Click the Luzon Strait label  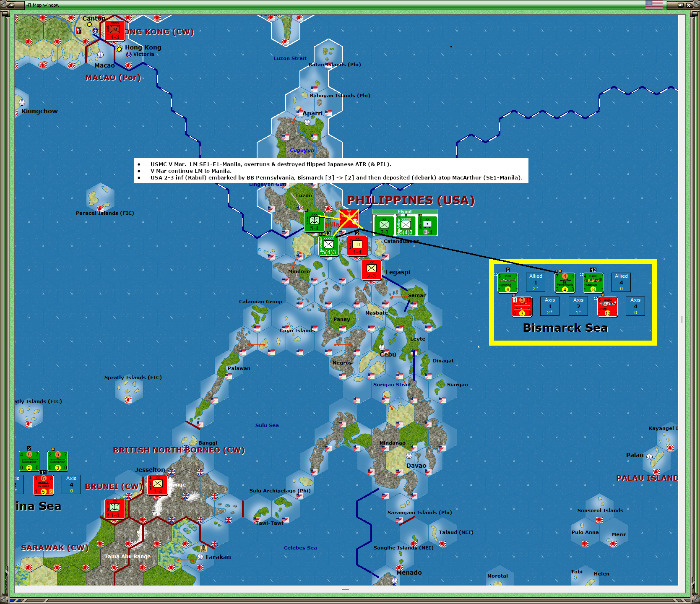(290, 58)
